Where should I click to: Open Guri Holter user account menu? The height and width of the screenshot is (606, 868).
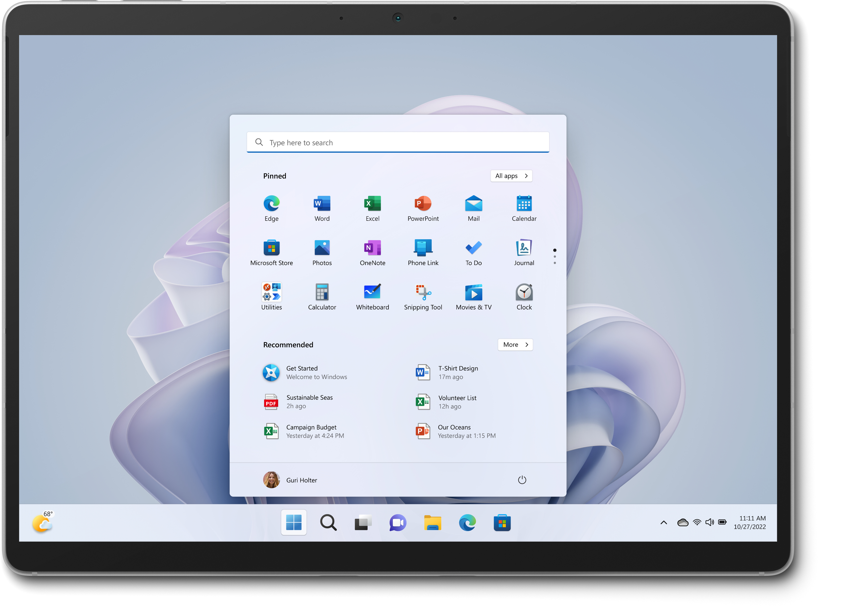290,480
